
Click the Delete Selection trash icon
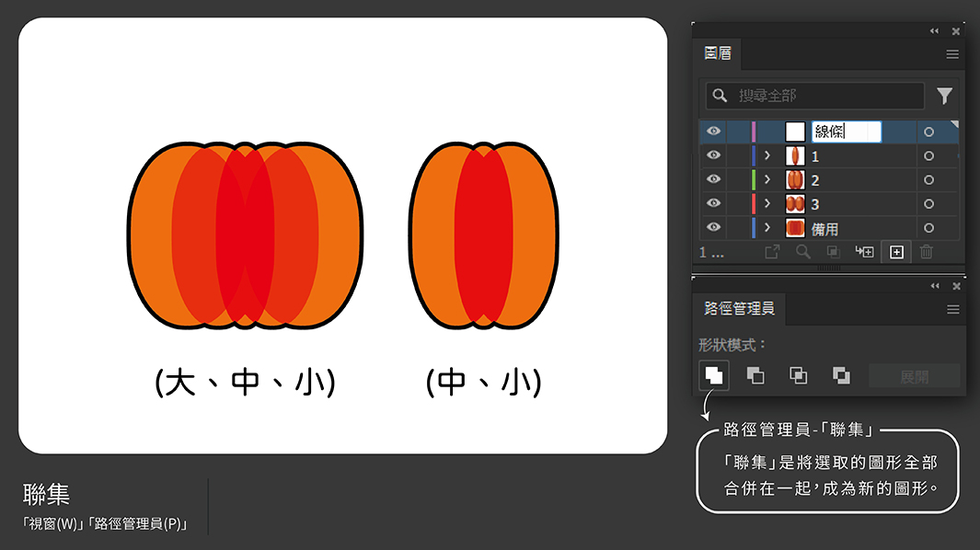[x=927, y=252]
